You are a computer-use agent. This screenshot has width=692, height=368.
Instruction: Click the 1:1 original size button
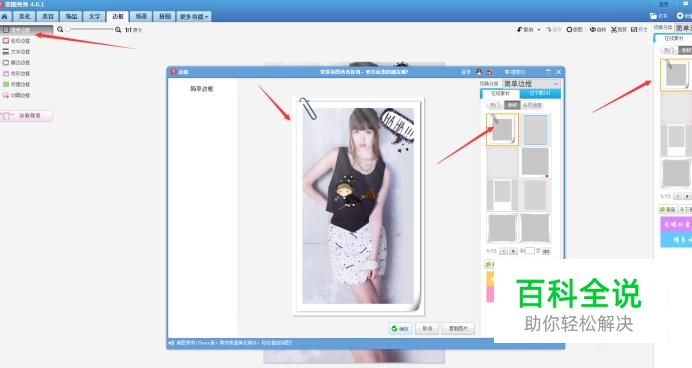tap(133, 30)
